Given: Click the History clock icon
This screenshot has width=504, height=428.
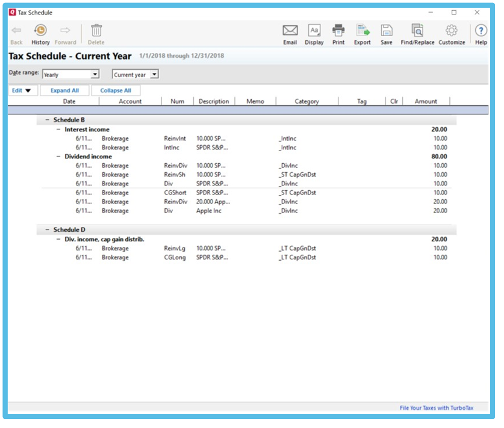Looking at the screenshot, I should [40, 31].
